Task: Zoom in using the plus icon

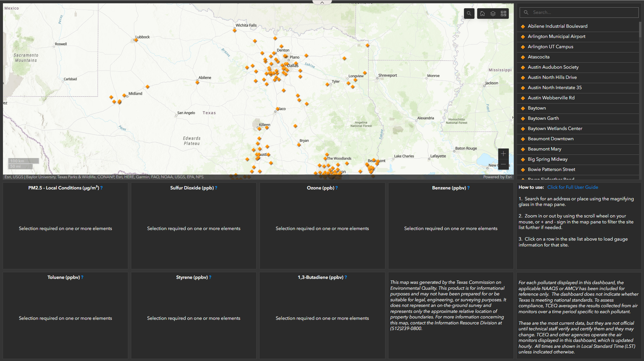Action: [504, 153]
